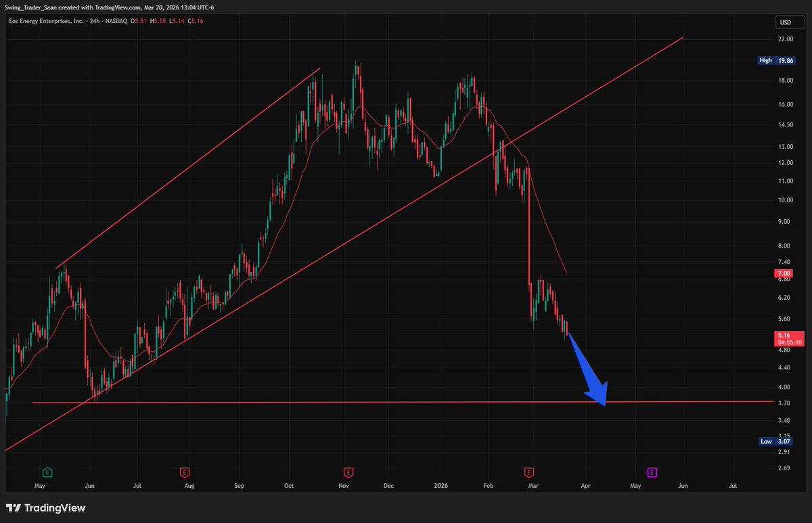Click the Mar time axis label
The width and height of the screenshot is (812, 523).
pos(533,486)
